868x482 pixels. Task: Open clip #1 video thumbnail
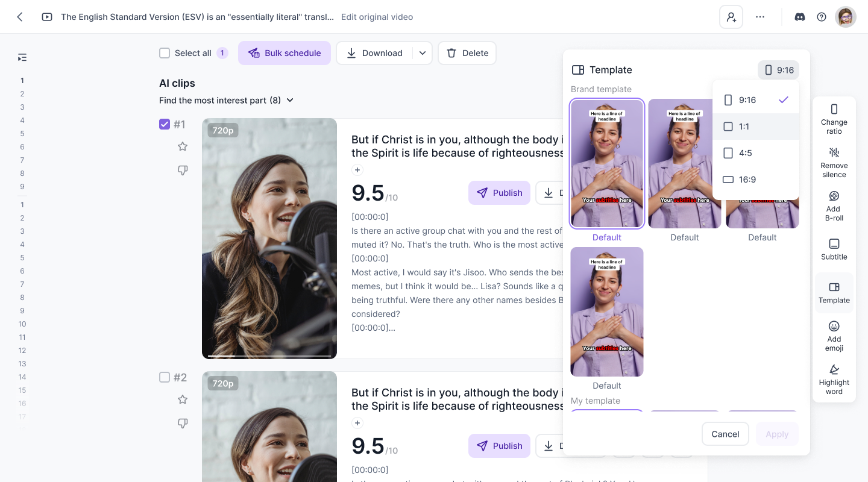point(269,239)
